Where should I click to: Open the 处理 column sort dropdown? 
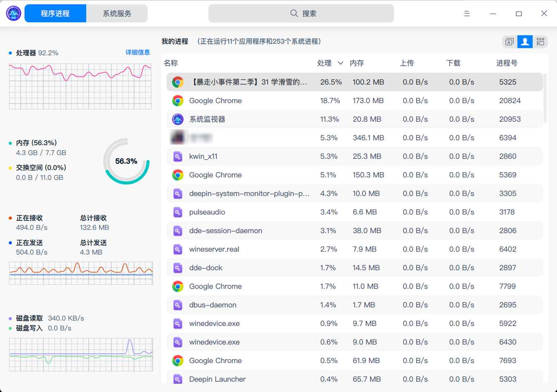340,63
